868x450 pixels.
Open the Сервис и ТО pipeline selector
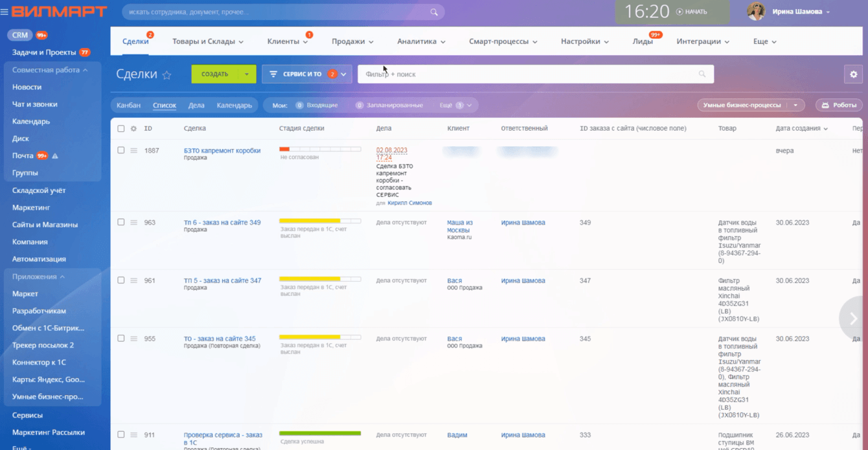(307, 74)
